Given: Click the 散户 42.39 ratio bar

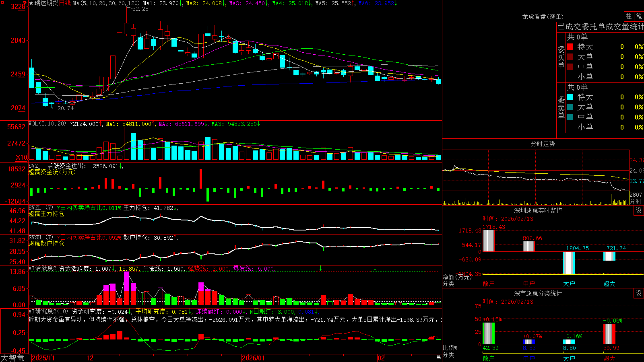Looking at the screenshot, I should [x=489, y=333].
